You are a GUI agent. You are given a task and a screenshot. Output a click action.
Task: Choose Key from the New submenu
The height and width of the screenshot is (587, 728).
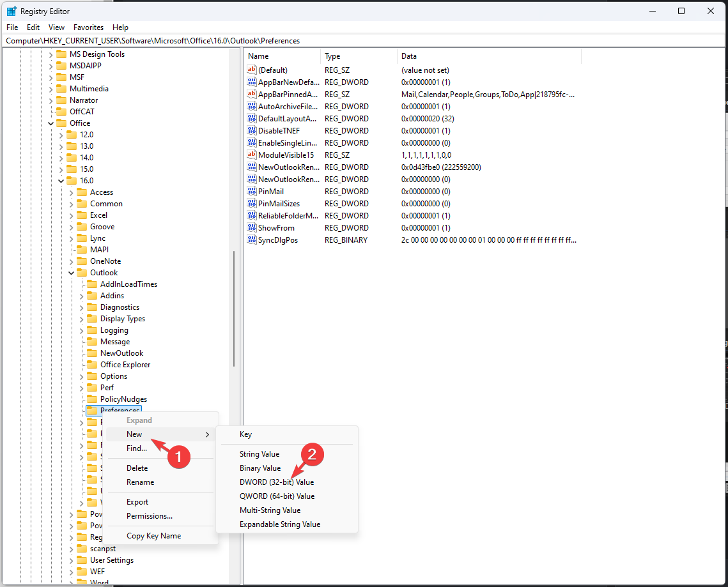(245, 434)
